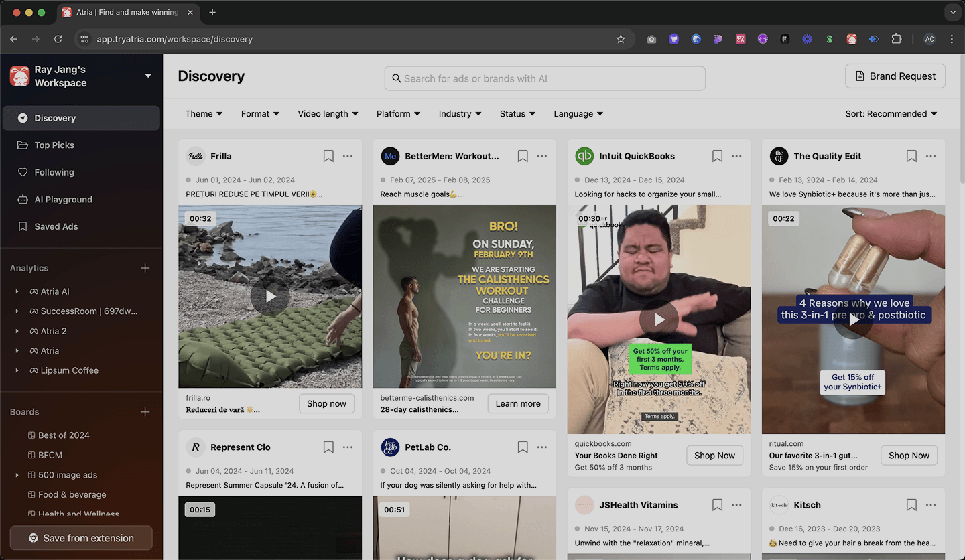The width and height of the screenshot is (965, 560).
Task: Open the BetterMen calisthenics ad image
Action: tap(464, 296)
